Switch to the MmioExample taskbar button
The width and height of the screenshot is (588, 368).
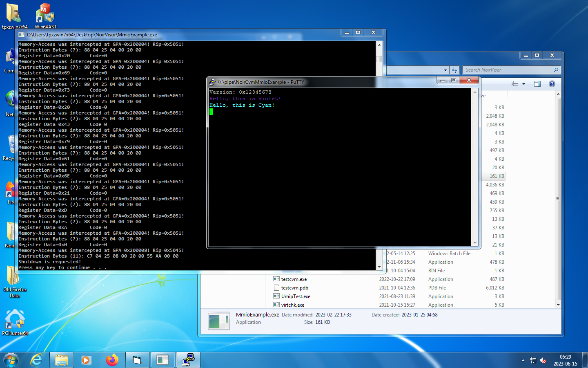163,360
